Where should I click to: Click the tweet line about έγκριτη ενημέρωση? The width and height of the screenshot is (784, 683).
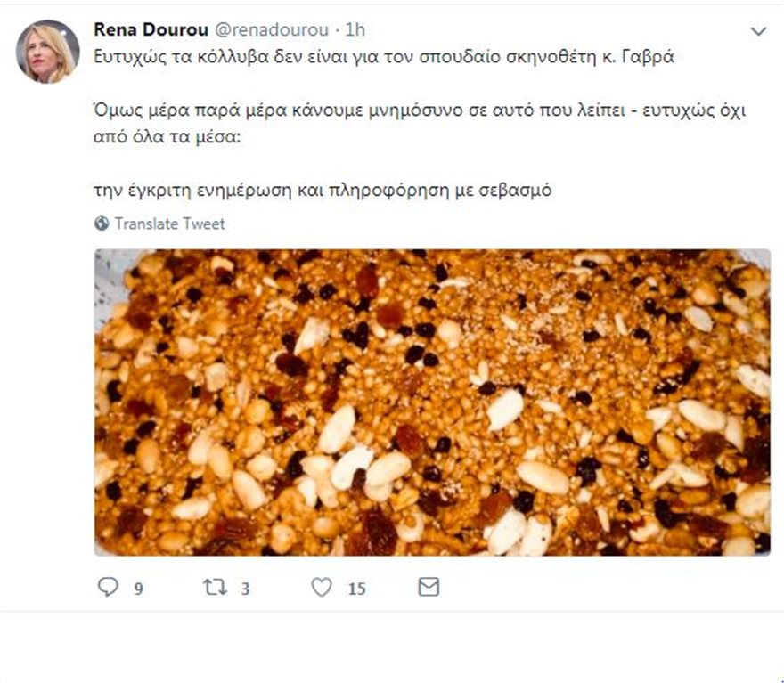point(323,191)
